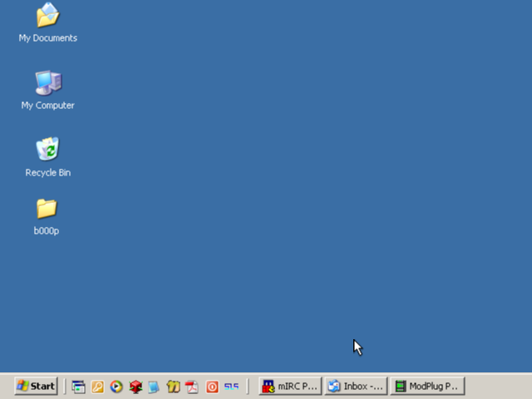The image size is (532, 399).
Task: Click the red cube quick launch icon
Action: 135,387
